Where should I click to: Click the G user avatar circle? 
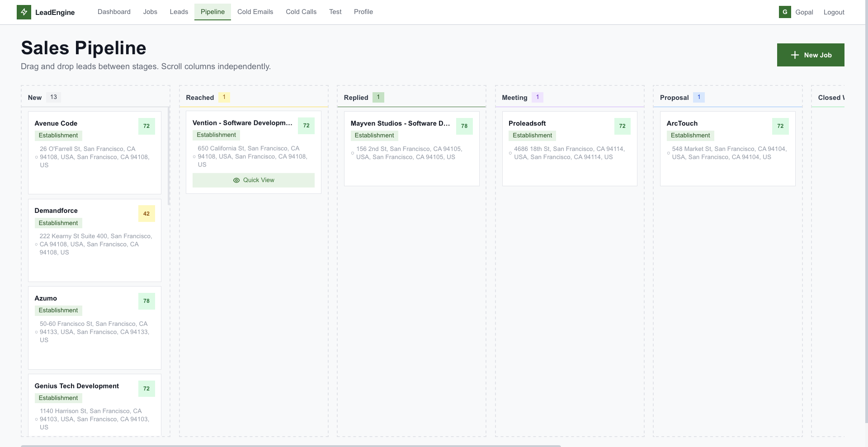point(785,12)
